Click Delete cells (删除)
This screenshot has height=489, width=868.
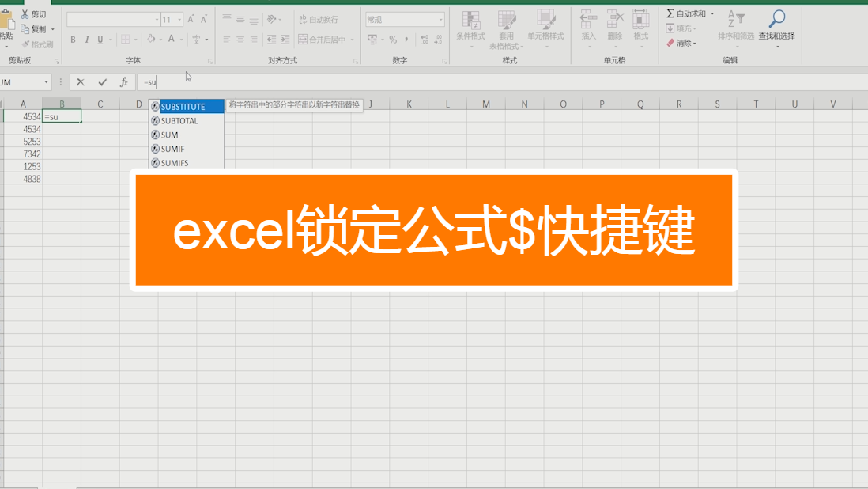(x=614, y=28)
